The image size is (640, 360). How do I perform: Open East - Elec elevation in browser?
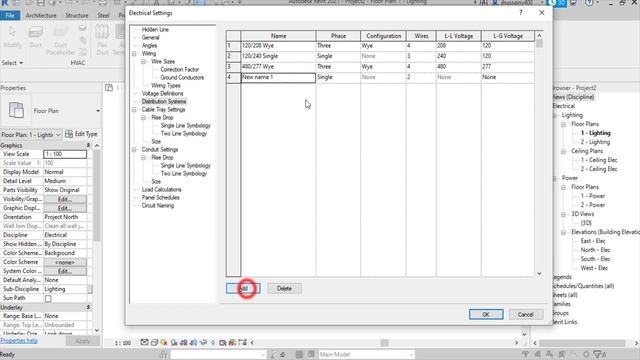pyautogui.click(x=593, y=241)
